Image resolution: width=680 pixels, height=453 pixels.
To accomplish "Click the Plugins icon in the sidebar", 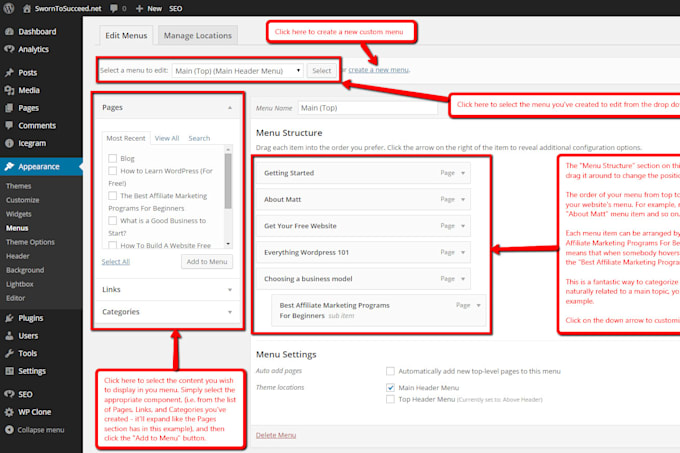I will point(9,318).
